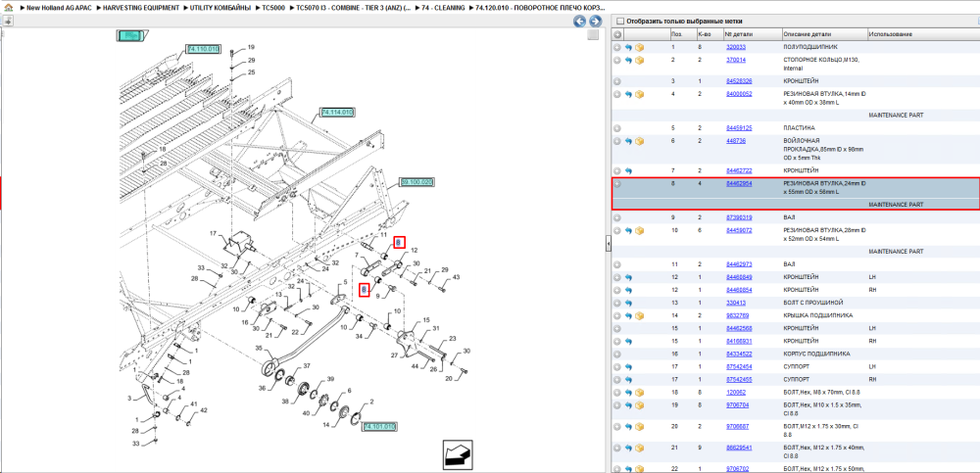Click upper callout 8 near item 12
Viewport: 980px width, 473px height.
pyautogui.click(x=399, y=243)
